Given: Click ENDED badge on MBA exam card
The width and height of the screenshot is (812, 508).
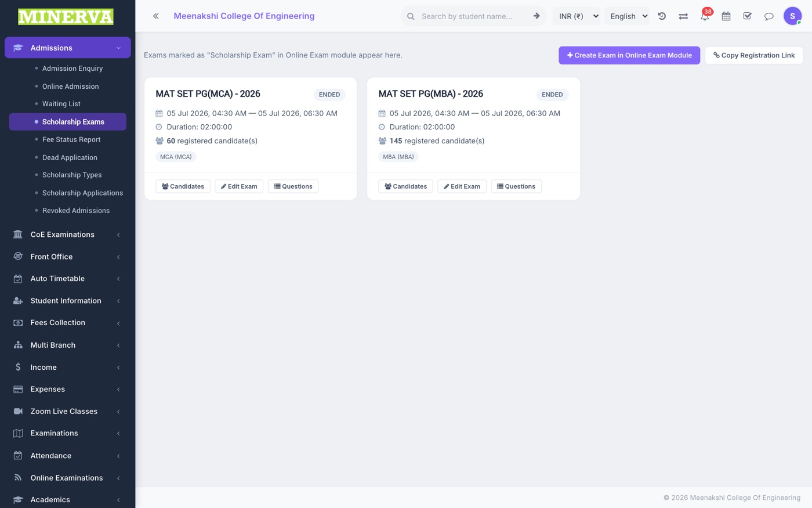Looking at the screenshot, I should point(552,95).
